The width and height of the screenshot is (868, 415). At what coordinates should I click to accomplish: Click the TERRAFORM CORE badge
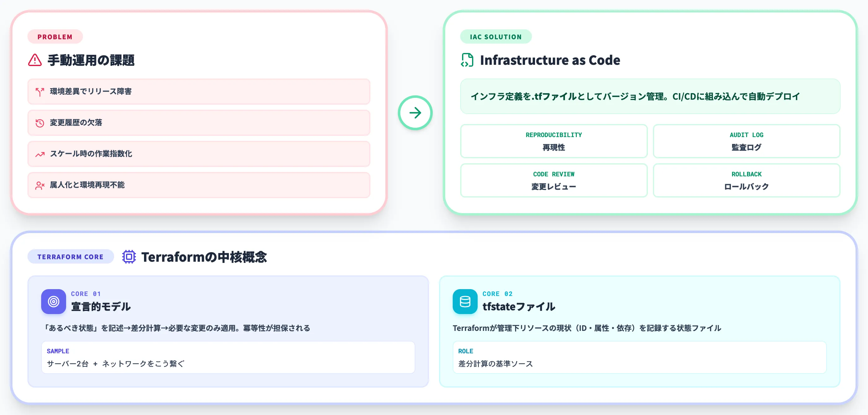click(x=70, y=257)
